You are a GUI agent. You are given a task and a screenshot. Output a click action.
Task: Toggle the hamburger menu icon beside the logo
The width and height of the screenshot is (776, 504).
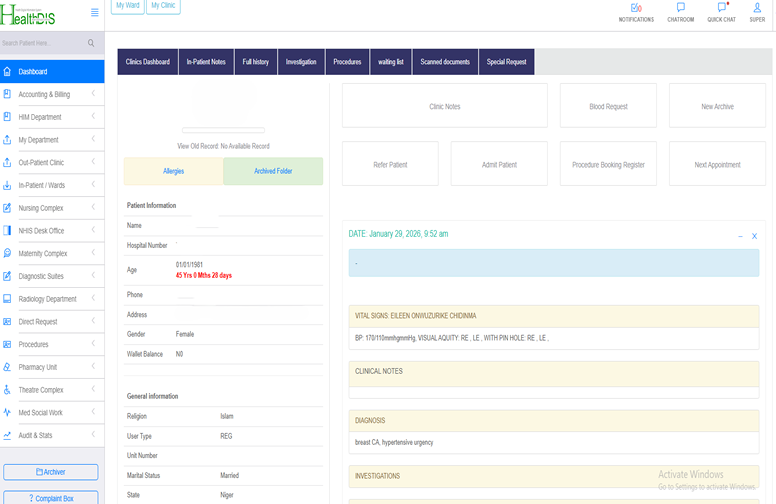[94, 12]
